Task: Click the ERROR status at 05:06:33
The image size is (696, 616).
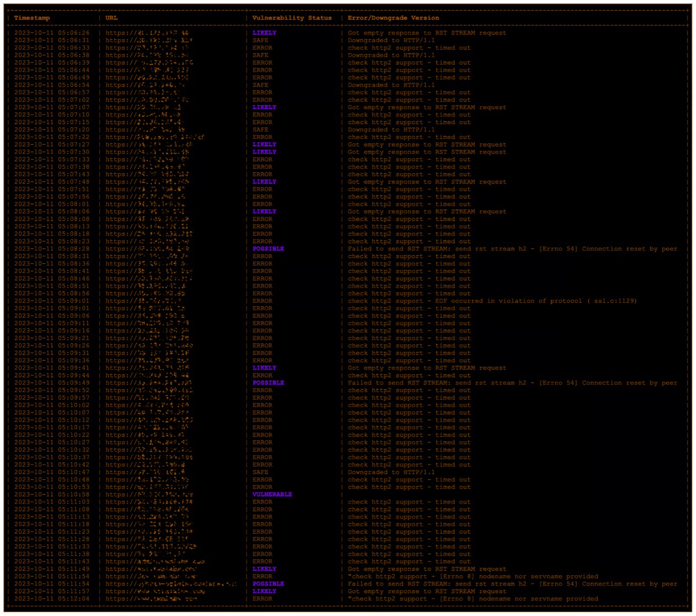Action: [262, 47]
